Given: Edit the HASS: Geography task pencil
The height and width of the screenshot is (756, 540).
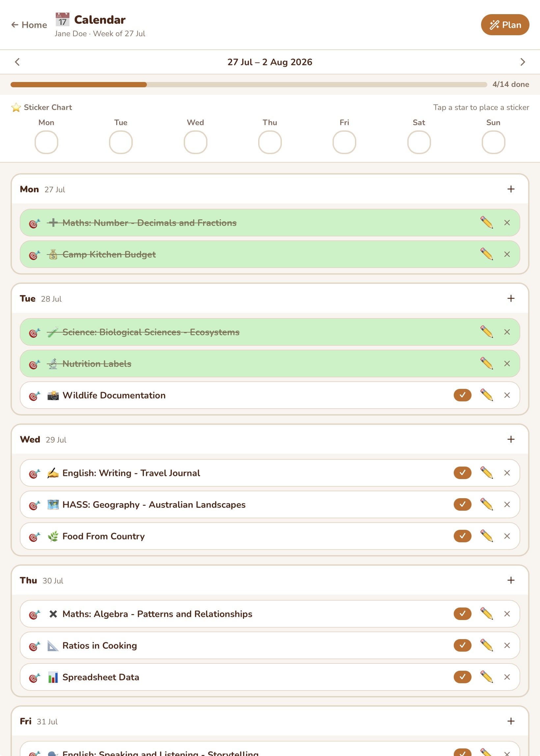Looking at the screenshot, I should coord(486,504).
